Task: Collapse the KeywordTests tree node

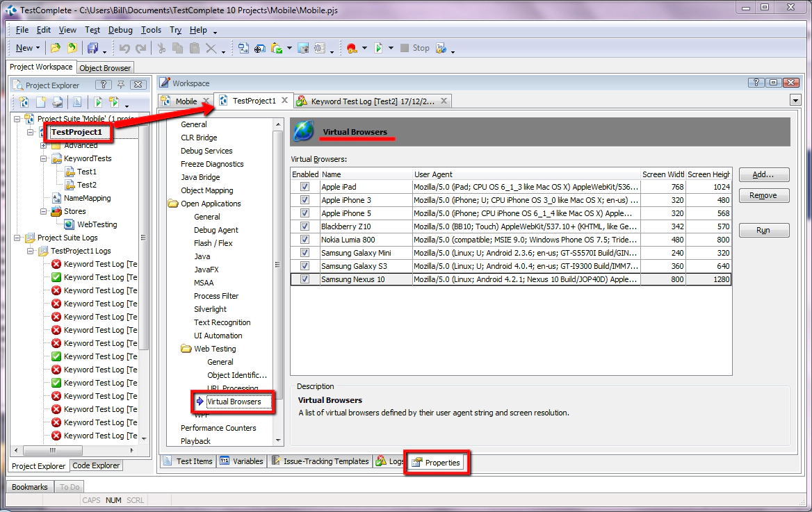Action: [x=44, y=158]
